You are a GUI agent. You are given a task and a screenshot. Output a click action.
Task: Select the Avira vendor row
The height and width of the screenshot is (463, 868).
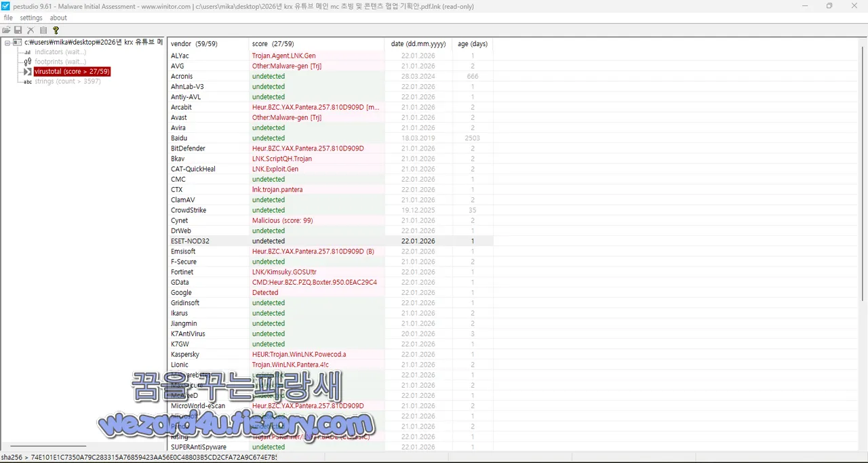point(330,127)
